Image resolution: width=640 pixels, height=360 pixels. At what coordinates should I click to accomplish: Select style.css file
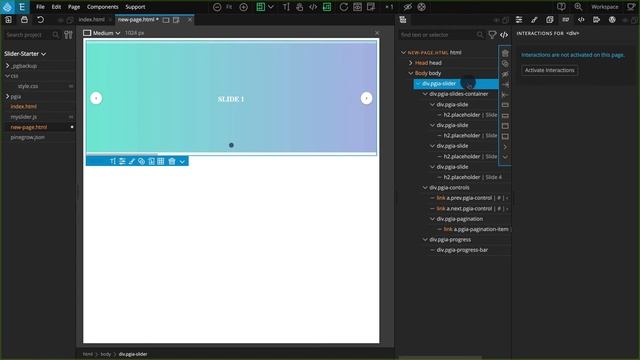tap(28, 86)
